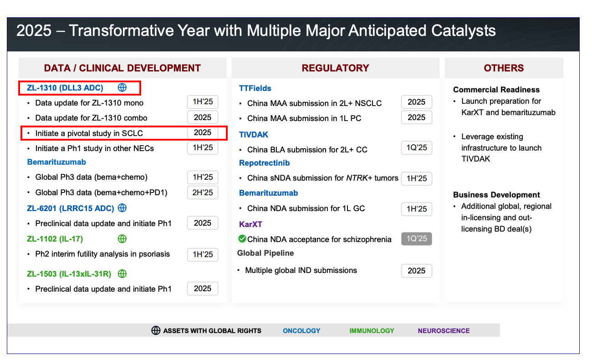This screenshot has height=364, width=592.
Task: Click the NEUROSCIENCE legend label
Action: pyautogui.click(x=444, y=331)
